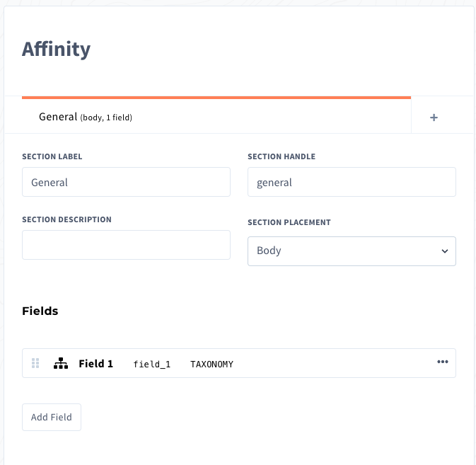Focus the Section Label input field
476x465 pixels.
[x=126, y=182]
